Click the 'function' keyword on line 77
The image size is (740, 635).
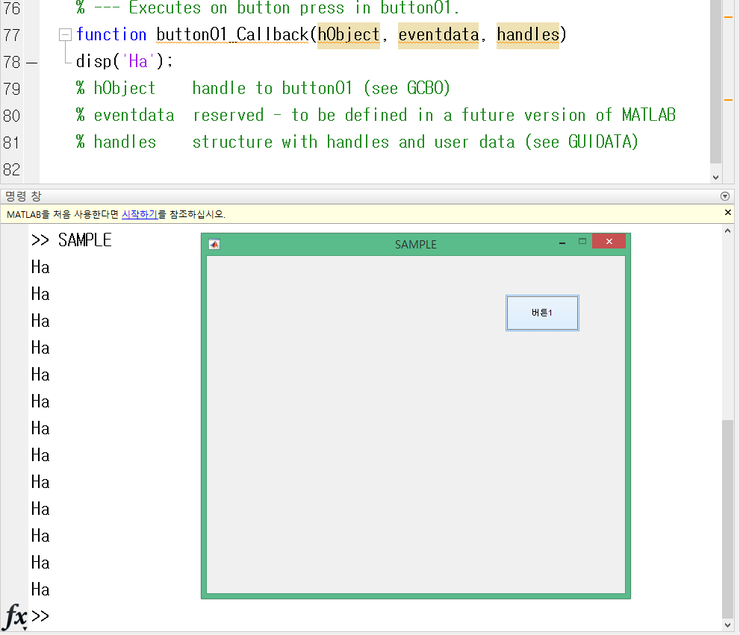tap(111, 35)
